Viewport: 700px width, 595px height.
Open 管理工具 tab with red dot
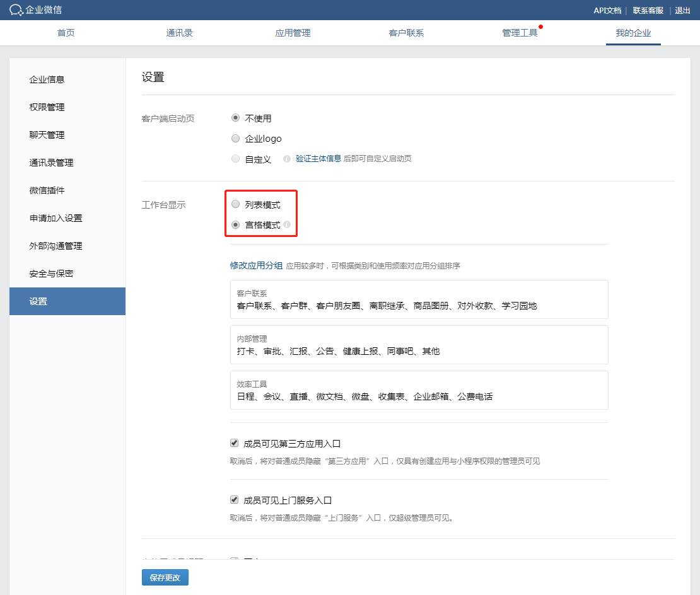520,33
